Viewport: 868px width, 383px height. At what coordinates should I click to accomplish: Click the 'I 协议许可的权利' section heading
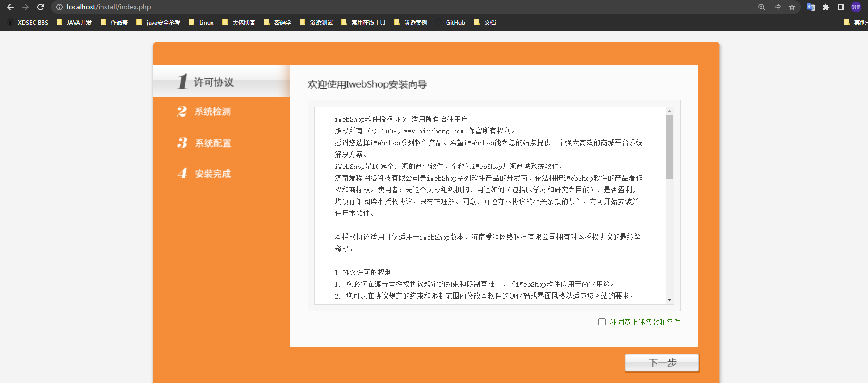(x=363, y=273)
